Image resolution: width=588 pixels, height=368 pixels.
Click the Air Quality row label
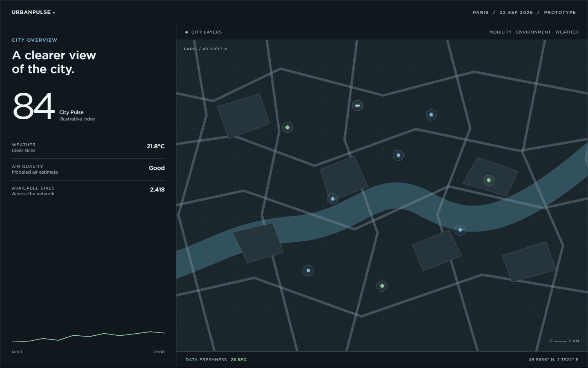[x=27, y=167]
